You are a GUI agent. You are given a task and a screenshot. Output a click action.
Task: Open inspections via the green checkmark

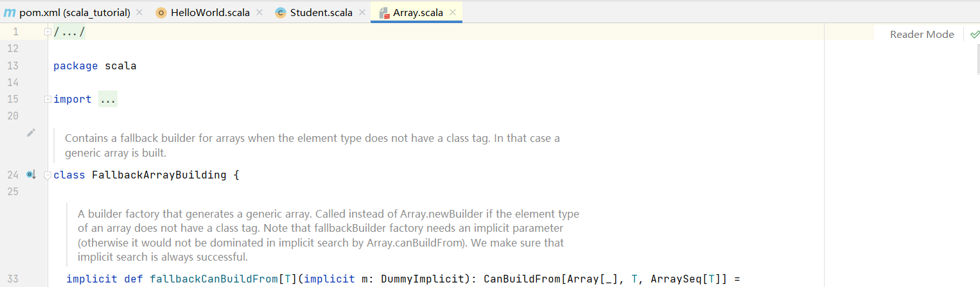(975, 34)
